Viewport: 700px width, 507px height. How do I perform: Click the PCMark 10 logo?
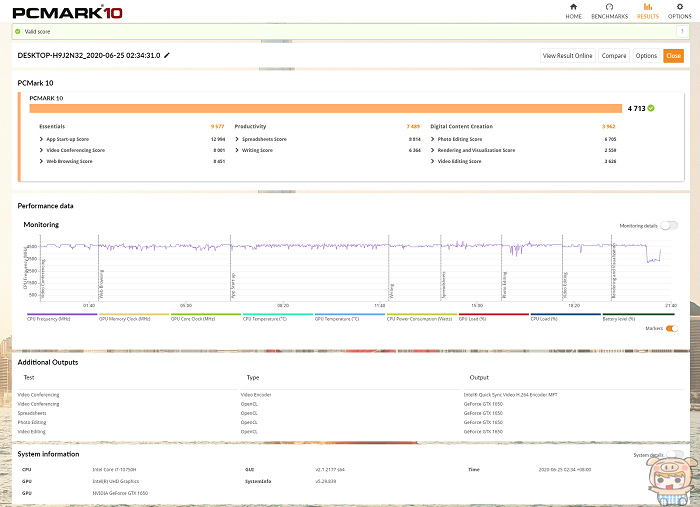pos(58,12)
